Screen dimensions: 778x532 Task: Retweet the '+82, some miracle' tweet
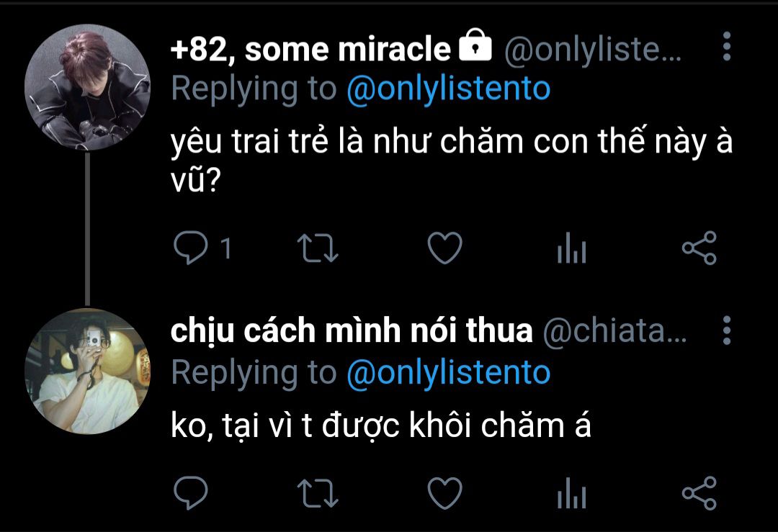[x=318, y=248]
